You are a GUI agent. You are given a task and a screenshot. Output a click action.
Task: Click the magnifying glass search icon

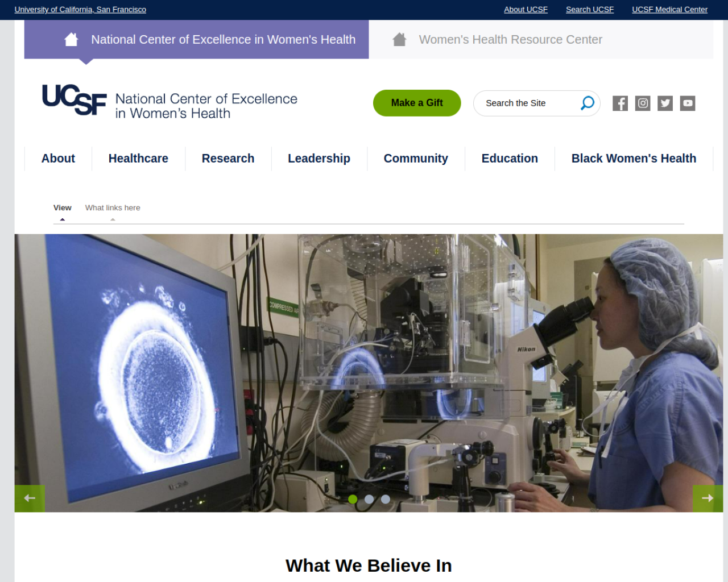click(587, 103)
